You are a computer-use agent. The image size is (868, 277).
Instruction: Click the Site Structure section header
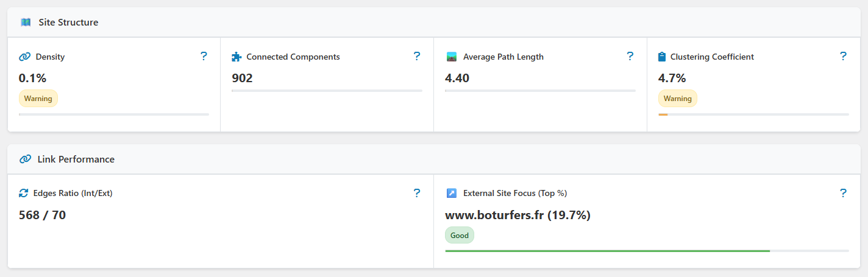434,23
